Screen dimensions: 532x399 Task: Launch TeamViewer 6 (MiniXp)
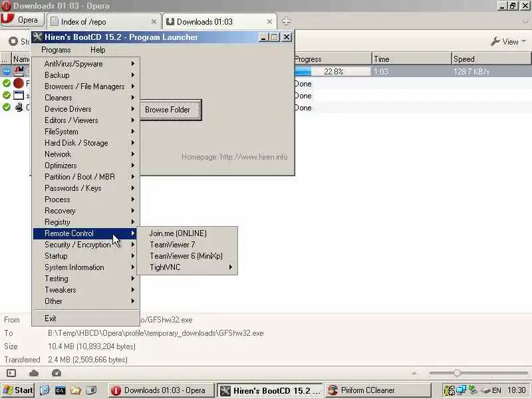(x=188, y=256)
